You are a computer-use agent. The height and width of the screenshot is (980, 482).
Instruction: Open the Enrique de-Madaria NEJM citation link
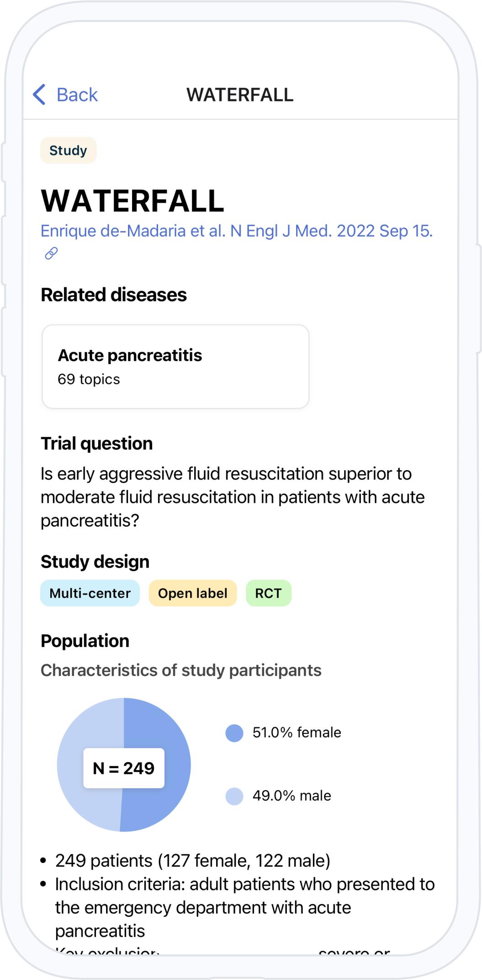(237, 231)
